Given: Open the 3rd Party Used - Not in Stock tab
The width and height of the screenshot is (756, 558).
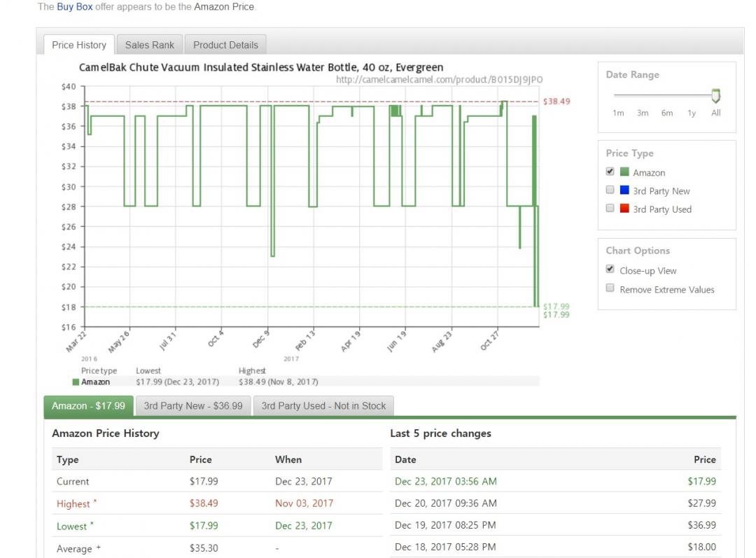Looking at the screenshot, I should pos(323,406).
